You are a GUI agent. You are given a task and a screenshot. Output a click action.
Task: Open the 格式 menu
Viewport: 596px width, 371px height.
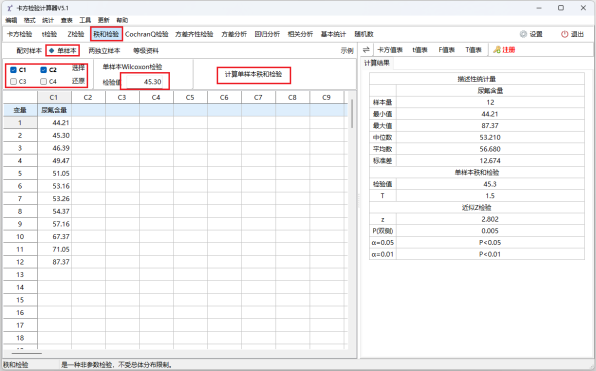tap(29, 20)
